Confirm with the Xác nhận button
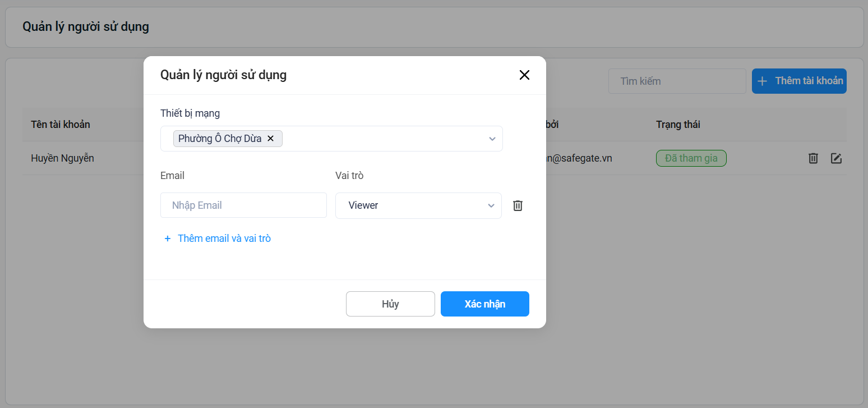This screenshot has width=868, height=408. [x=484, y=304]
